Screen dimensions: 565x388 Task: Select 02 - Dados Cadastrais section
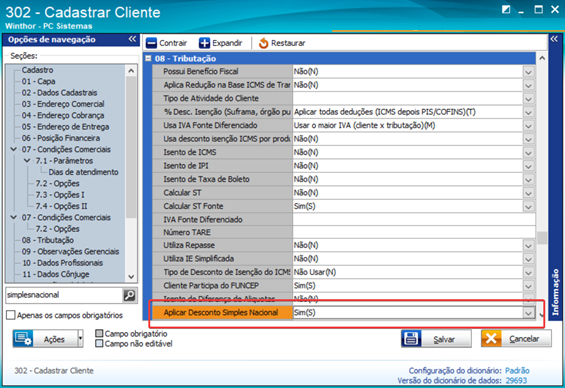(59, 93)
